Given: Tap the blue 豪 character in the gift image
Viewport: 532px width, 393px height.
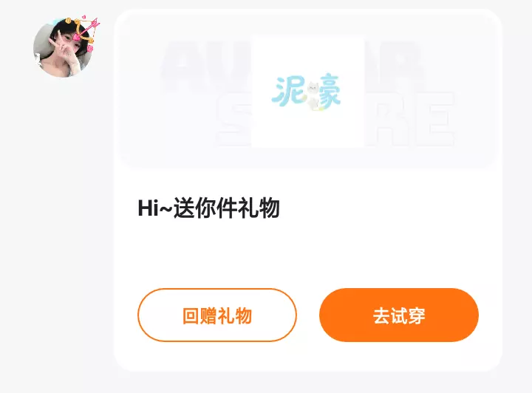Looking at the screenshot, I should 330,91.
